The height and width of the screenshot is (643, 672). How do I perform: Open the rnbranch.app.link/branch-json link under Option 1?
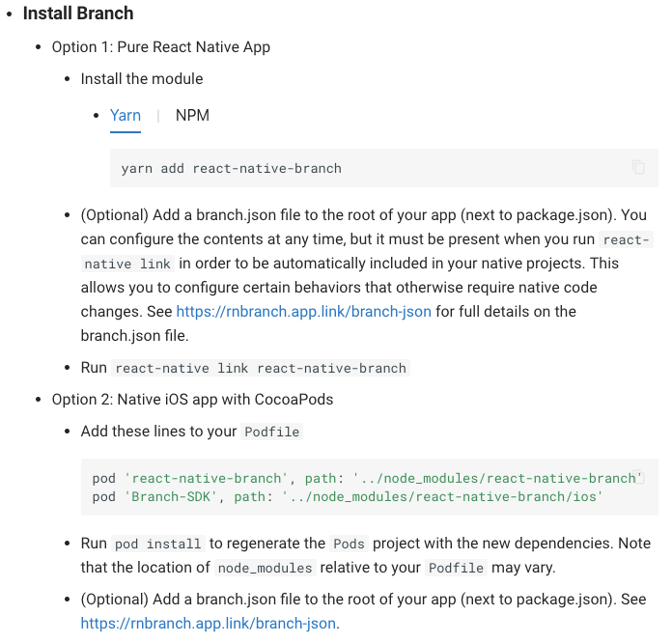tap(304, 312)
